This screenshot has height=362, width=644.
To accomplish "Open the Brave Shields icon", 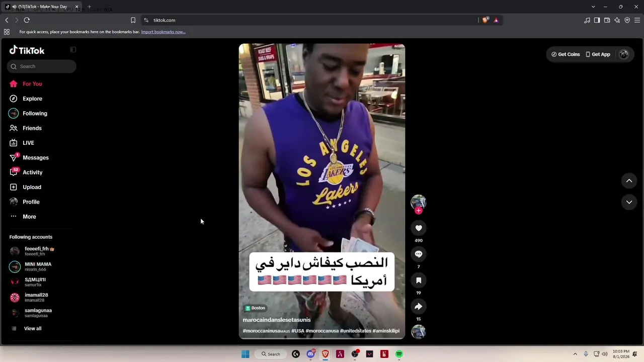I will click(485, 20).
